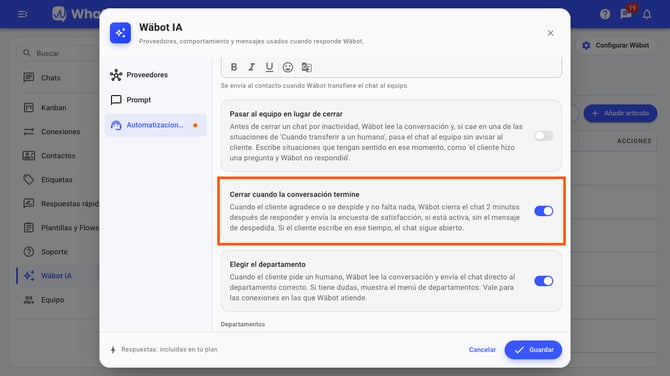Screen dimensions: 670x376
Task: Open the Prompt section
Action: 156,100
